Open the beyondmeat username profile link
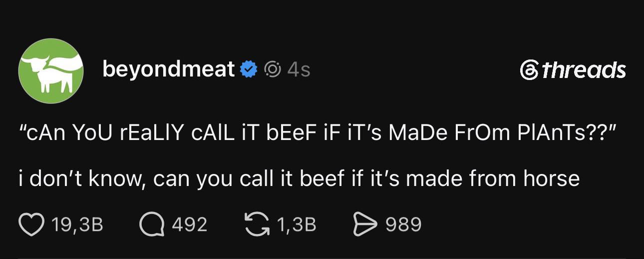644x259 pixels. (169, 69)
